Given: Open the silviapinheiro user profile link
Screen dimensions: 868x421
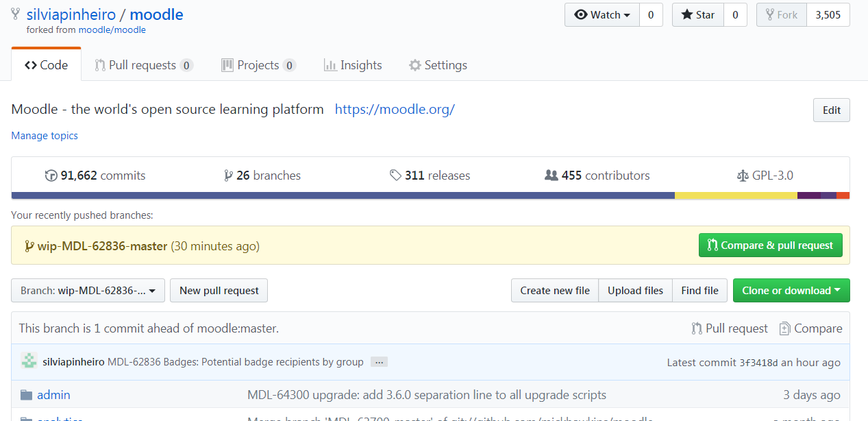Looking at the screenshot, I should (x=71, y=14).
